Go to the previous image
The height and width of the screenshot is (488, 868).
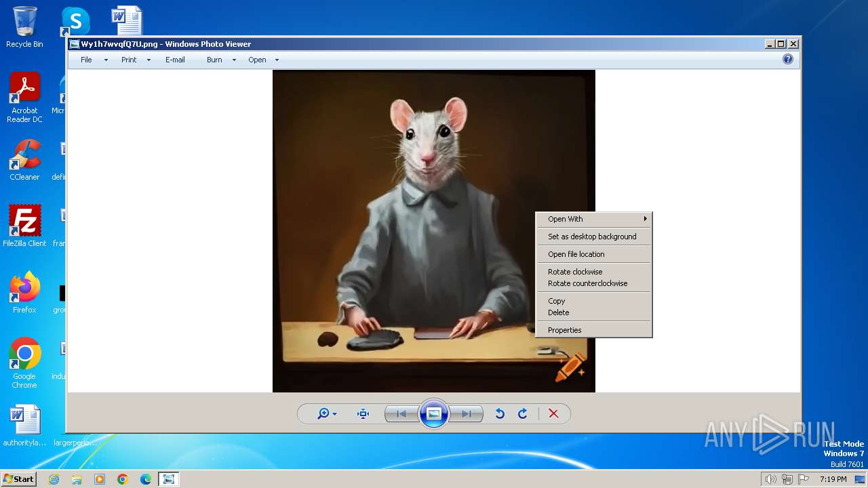[401, 413]
